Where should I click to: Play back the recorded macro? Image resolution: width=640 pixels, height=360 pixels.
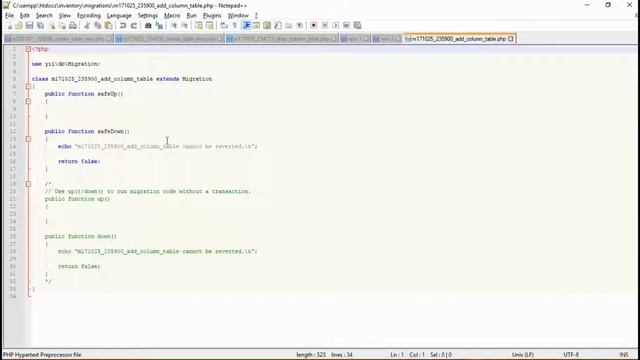(336, 26)
